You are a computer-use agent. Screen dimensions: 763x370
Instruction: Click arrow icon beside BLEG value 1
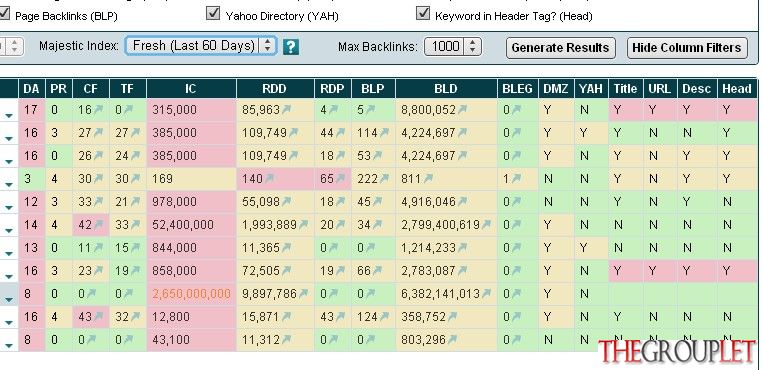pyautogui.click(x=516, y=179)
